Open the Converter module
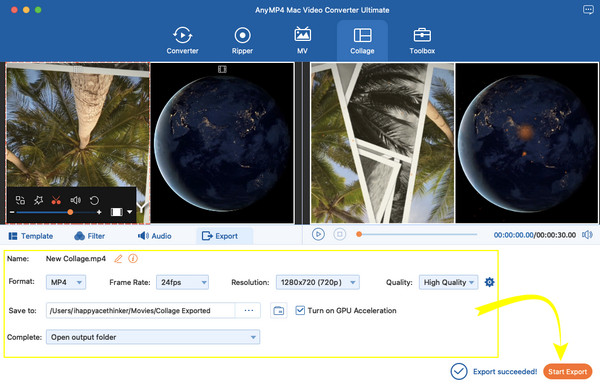This screenshot has height=388, width=600. point(182,40)
